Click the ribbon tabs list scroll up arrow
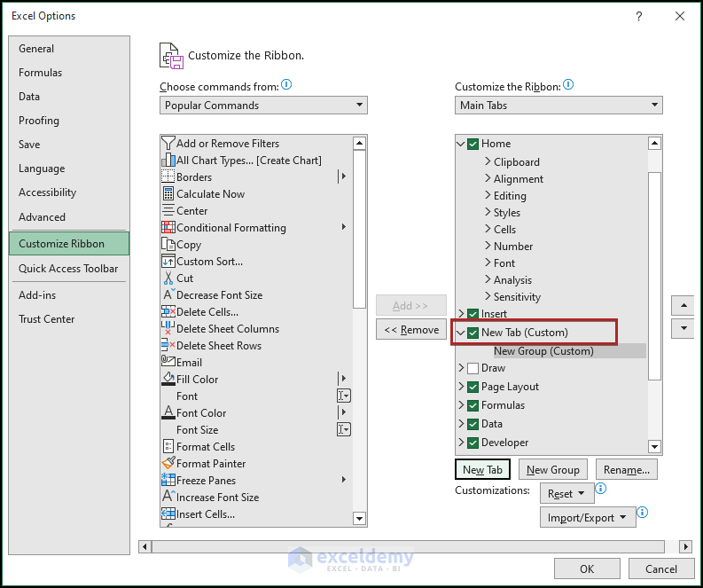This screenshot has height=588, width=703. 654,144
